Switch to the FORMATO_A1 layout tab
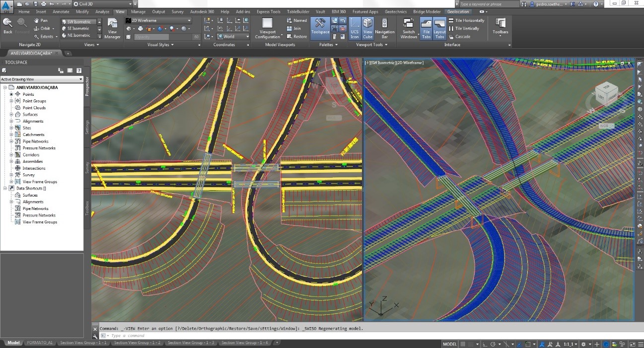 point(39,343)
